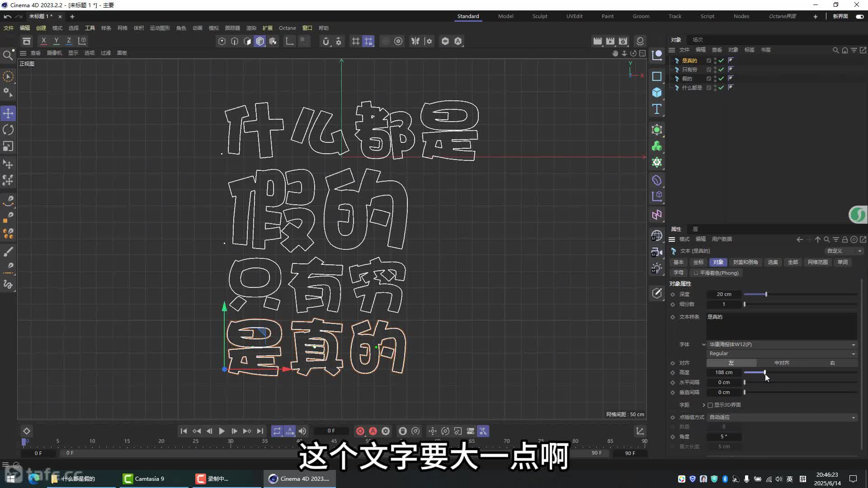Toggle X axis lock icon
This screenshot has height=488, width=868.
pos(43,41)
